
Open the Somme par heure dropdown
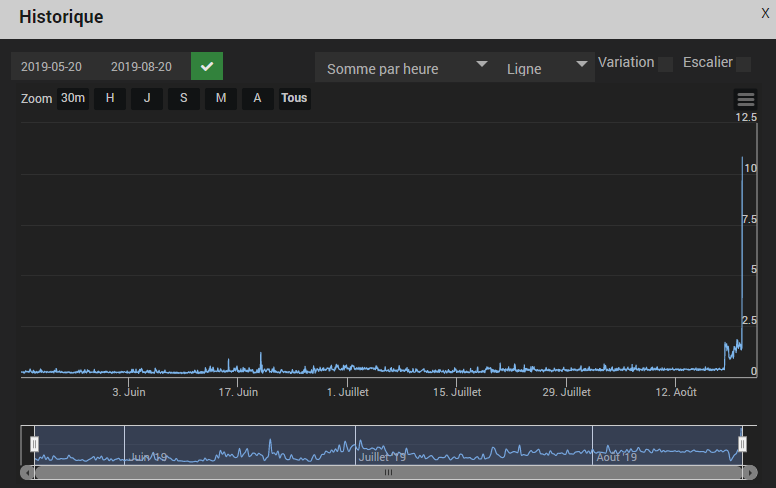(406, 67)
